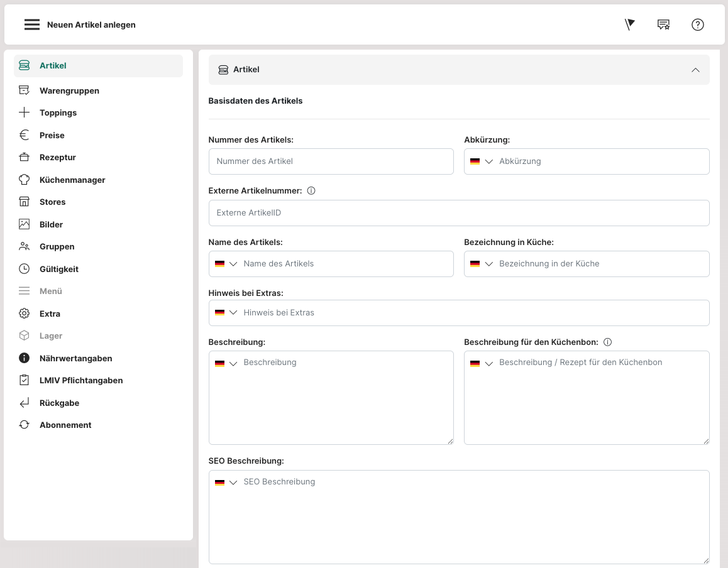Click the help question mark icon
Viewport: 728px width, 568px height.
[697, 25]
